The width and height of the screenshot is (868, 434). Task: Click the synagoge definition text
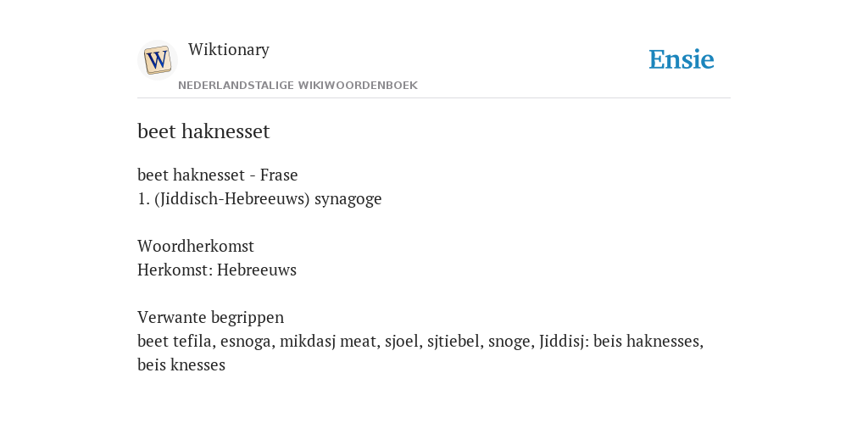(x=348, y=199)
